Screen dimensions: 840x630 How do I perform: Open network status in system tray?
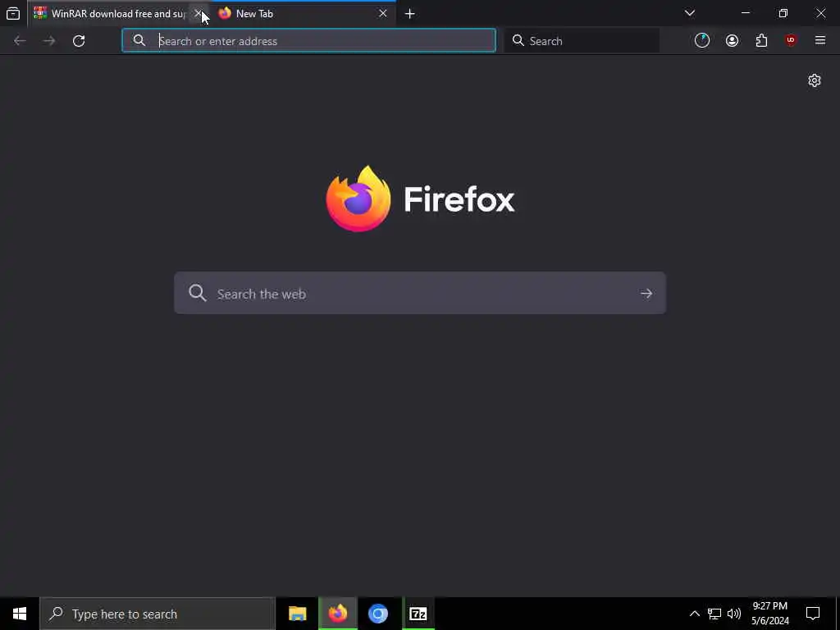(714, 614)
